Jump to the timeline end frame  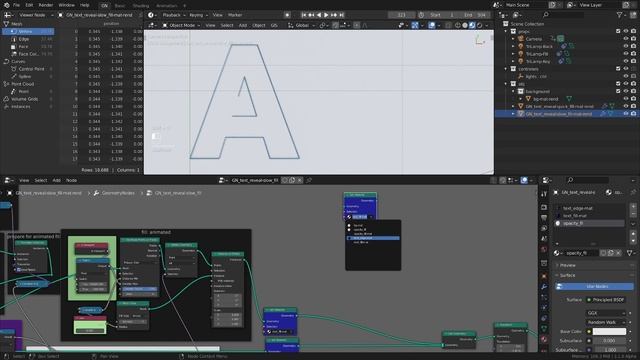tap(342, 15)
